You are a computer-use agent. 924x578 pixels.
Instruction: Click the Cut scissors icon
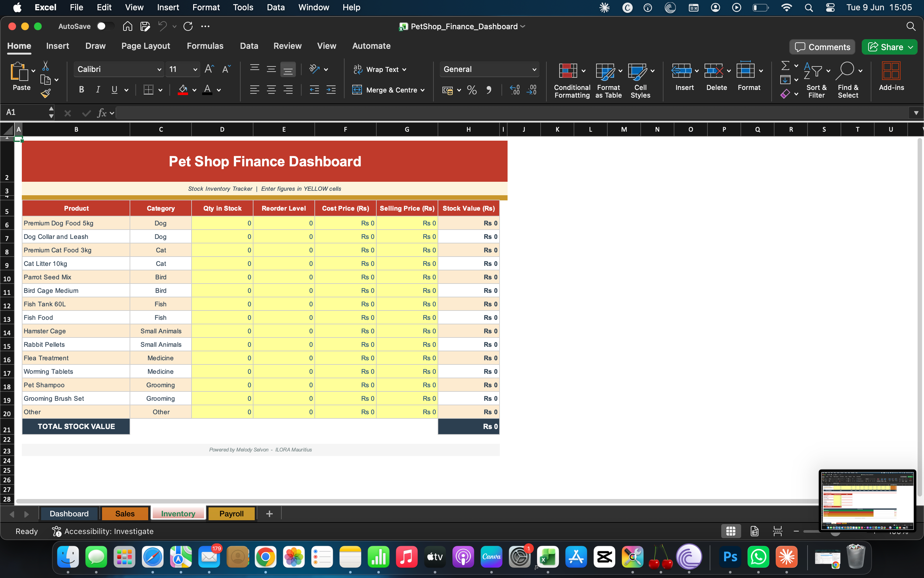click(46, 66)
